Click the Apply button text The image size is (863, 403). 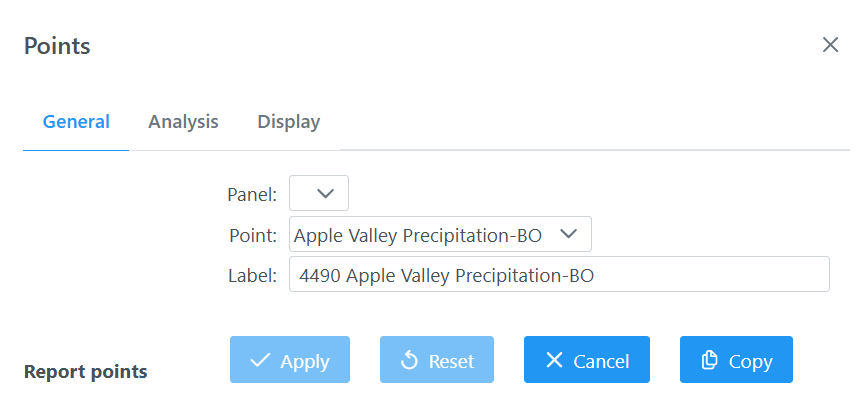tap(305, 361)
